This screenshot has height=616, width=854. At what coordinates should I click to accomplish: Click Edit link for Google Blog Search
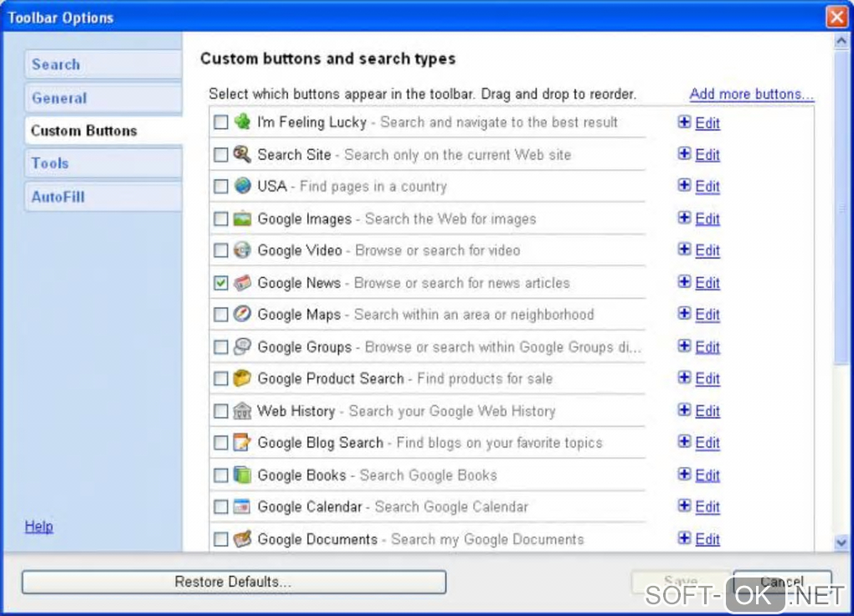[707, 443]
